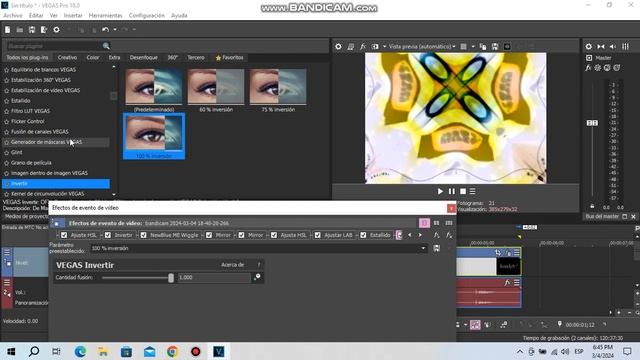Select the Mirror effect button after NewBlue ME Wiggle
Screen dimensions: 640x360
(x=219, y=235)
